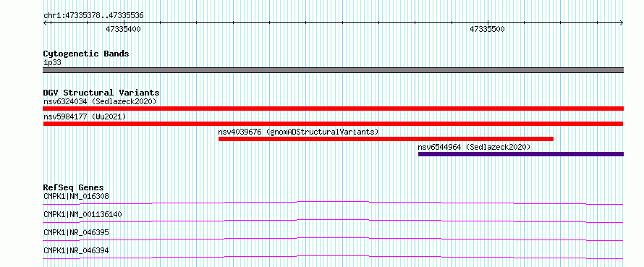Select the red nsv6324034 variant bar
Image resolution: width=644 pixels, height=267 pixels.
click(x=333, y=109)
